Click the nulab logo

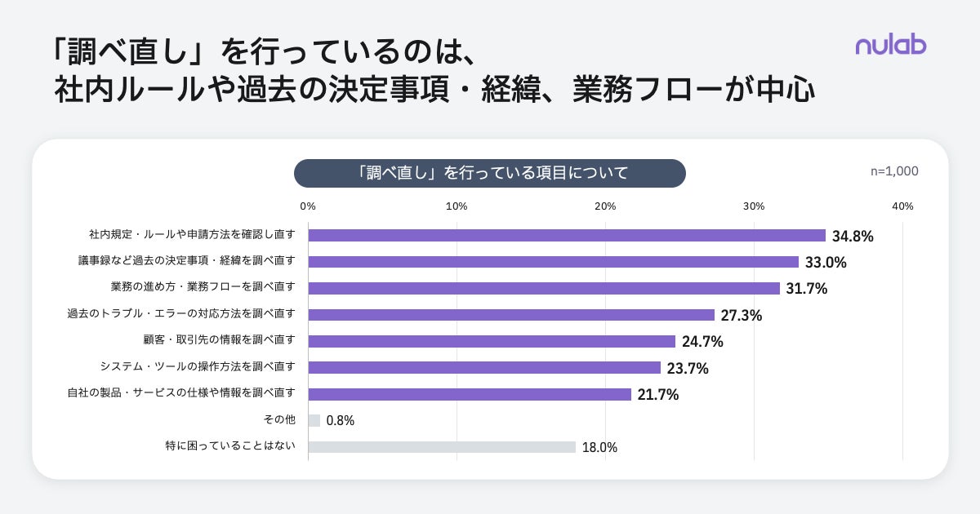[891, 45]
